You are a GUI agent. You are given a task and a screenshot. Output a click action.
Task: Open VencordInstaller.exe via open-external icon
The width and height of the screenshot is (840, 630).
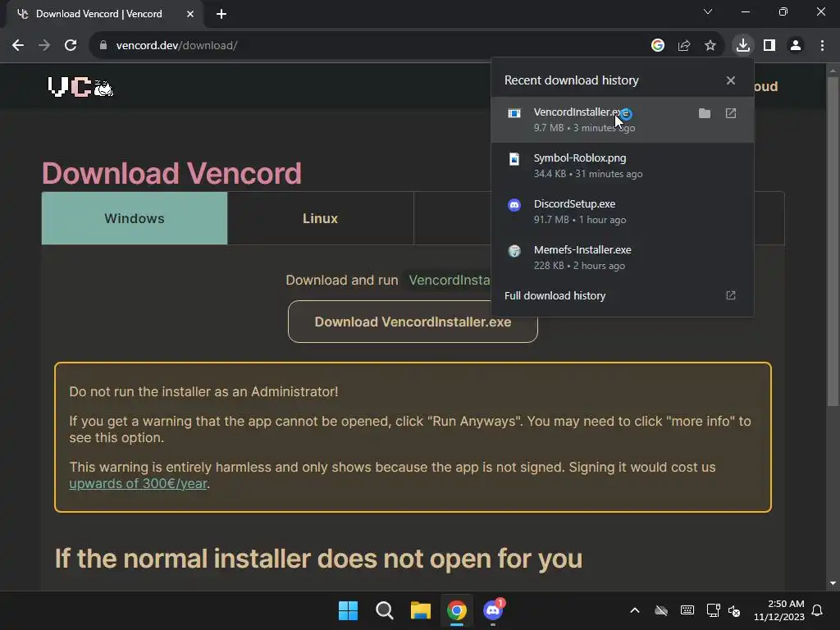coord(731,113)
